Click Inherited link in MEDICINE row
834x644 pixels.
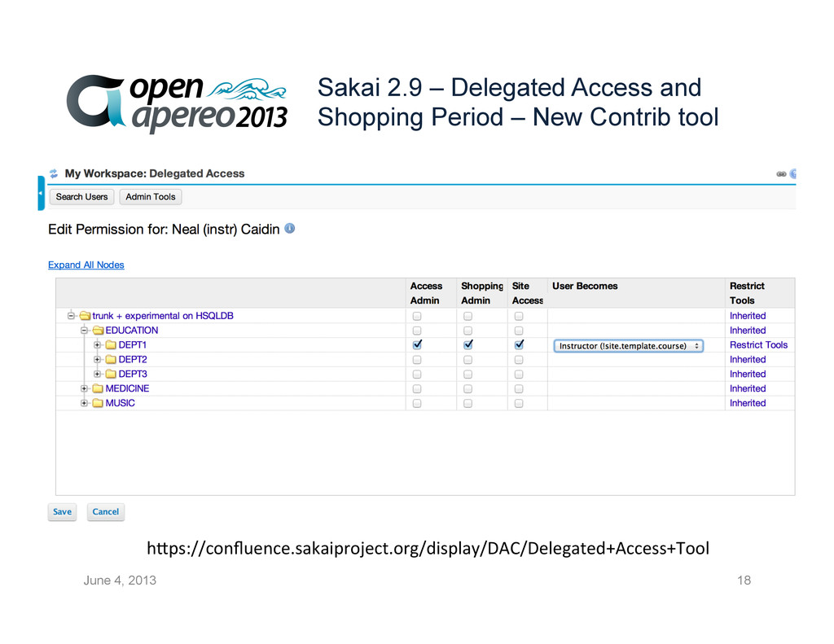748,388
